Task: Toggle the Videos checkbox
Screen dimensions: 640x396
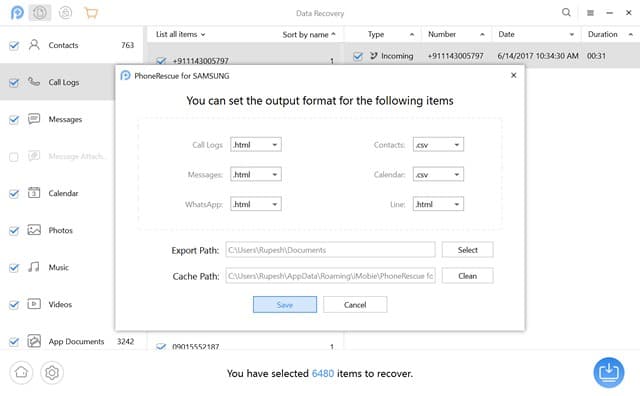Action: pyautogui.click(x=14, y=305)
